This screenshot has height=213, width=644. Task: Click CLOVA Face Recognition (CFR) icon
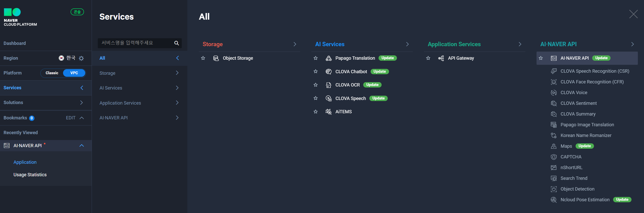[554, 82]
